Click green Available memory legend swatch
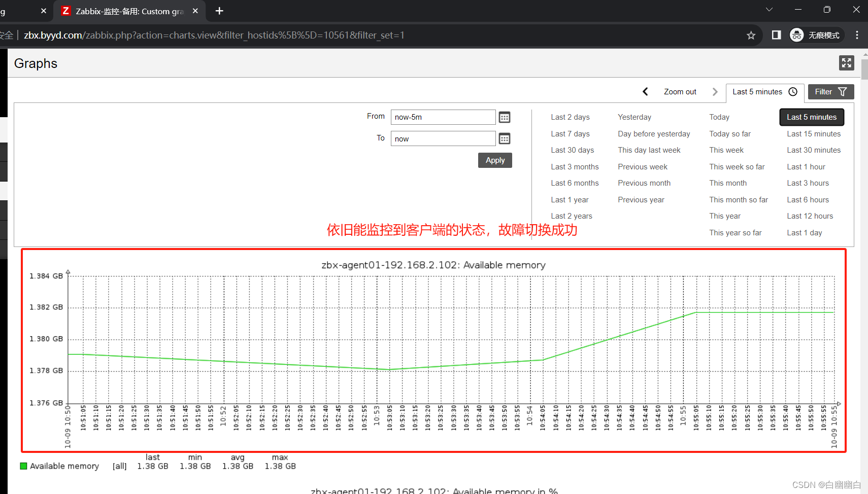 pos(23,466)
